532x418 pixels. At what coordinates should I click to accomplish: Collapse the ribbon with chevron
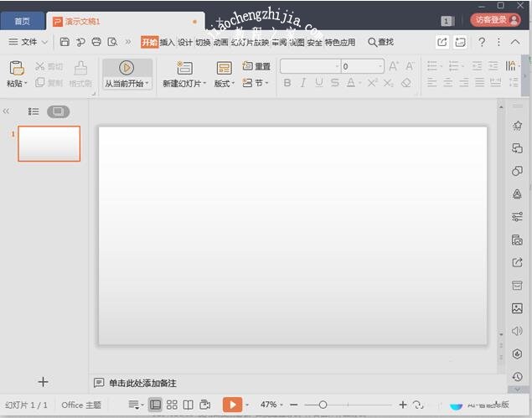pos(515,42)
